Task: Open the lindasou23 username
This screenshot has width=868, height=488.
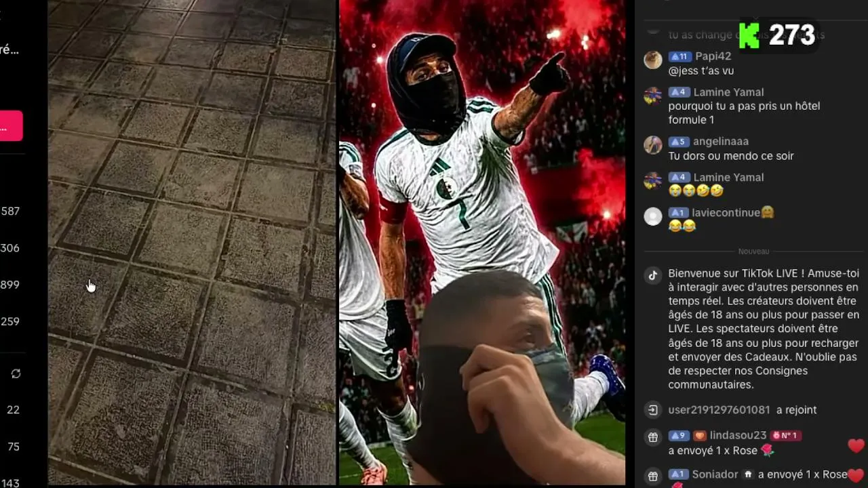Action: point(738,436)
